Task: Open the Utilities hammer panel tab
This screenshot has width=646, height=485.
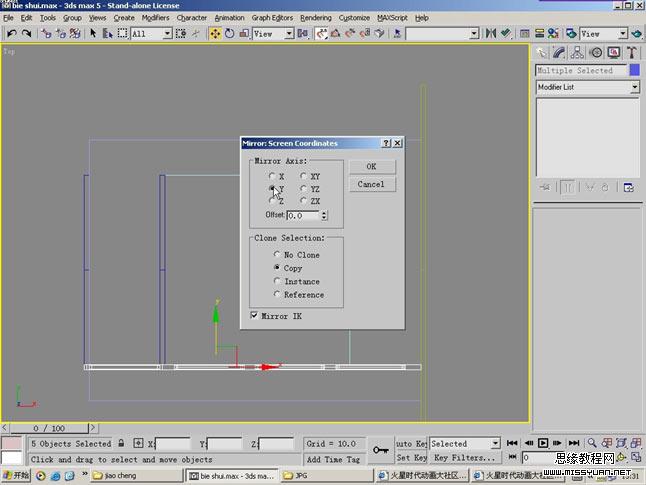Action: [632, 52]
